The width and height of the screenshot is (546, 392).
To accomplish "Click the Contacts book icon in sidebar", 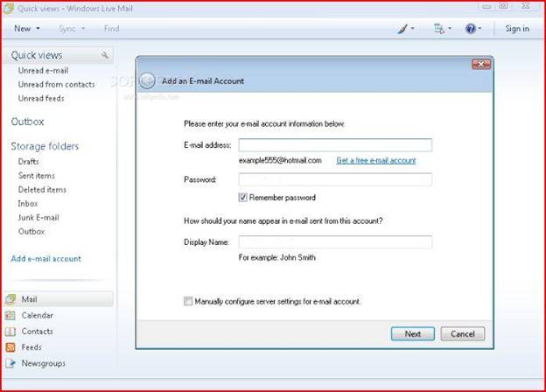I will 10,332.
